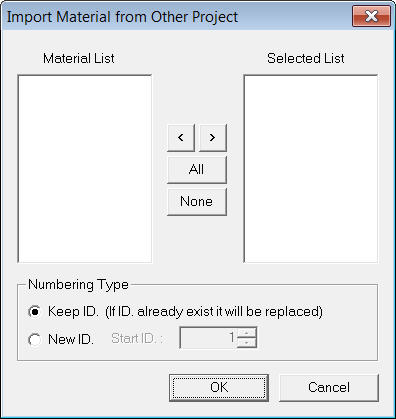Confirm the import with OK
The image size is (396, 419).
219,388
